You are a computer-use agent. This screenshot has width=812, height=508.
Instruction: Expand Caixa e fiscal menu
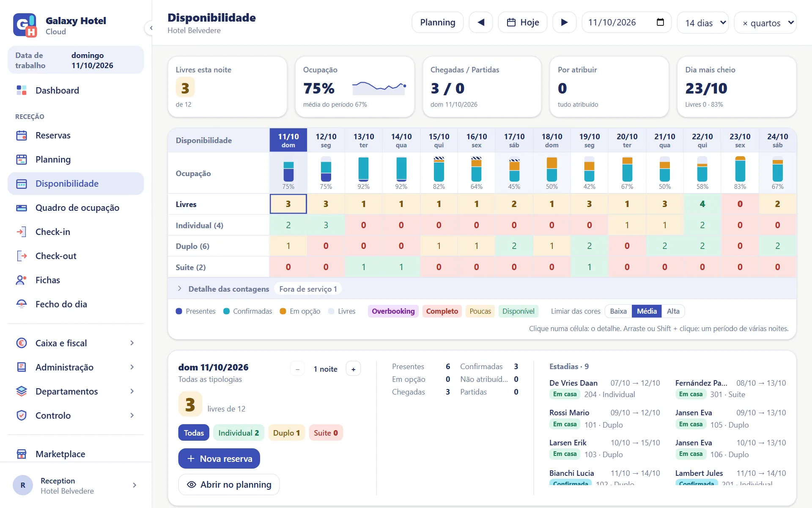click(x=76, y=343)
